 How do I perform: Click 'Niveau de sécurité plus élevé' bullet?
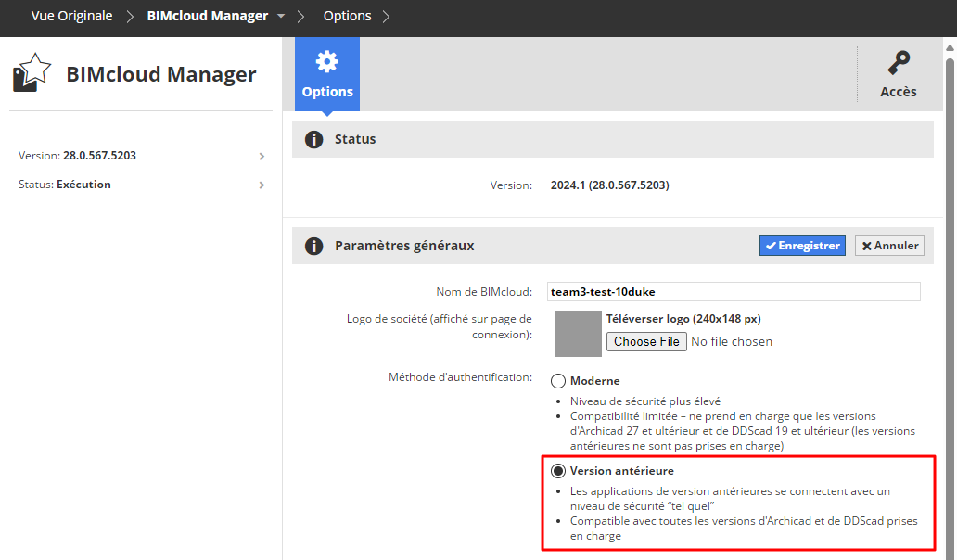point(645,401)
